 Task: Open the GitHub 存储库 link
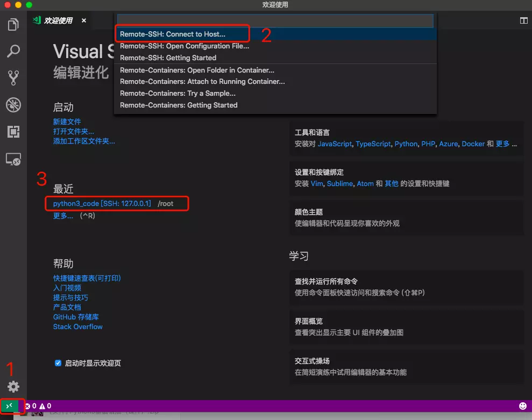[76, 317]
